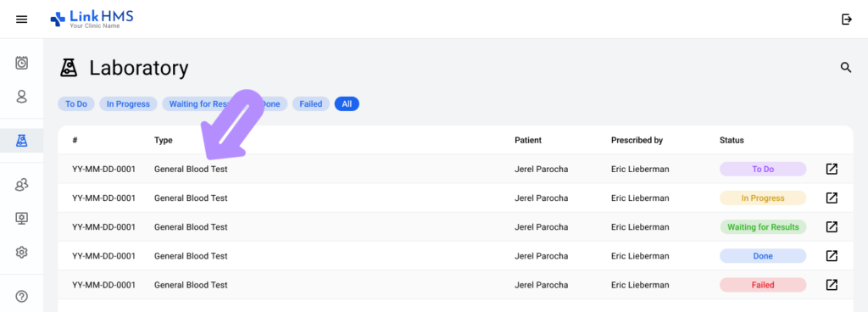Viewport: 868px width, 312px height.
Task: Filter by To Do chip
Action: (x=76, y=104)
